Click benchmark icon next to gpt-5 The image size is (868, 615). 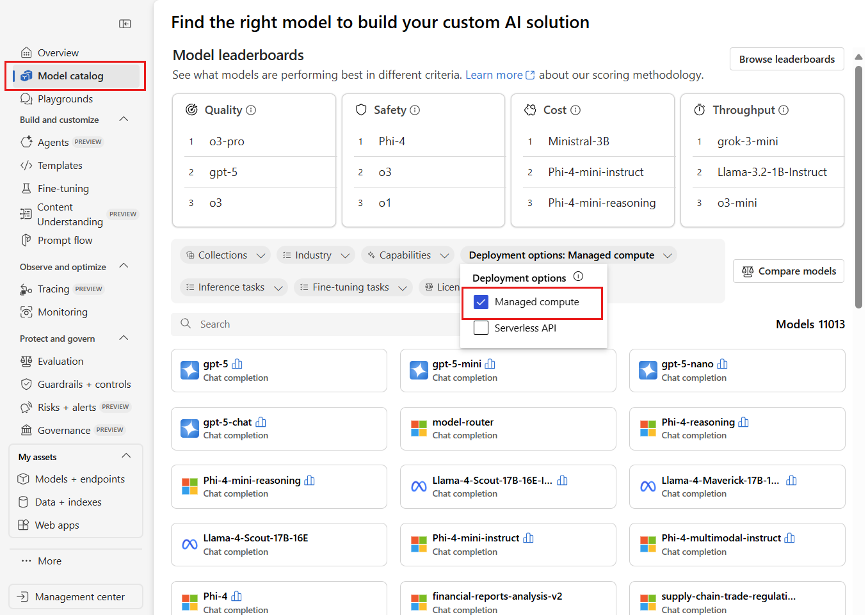237,364
